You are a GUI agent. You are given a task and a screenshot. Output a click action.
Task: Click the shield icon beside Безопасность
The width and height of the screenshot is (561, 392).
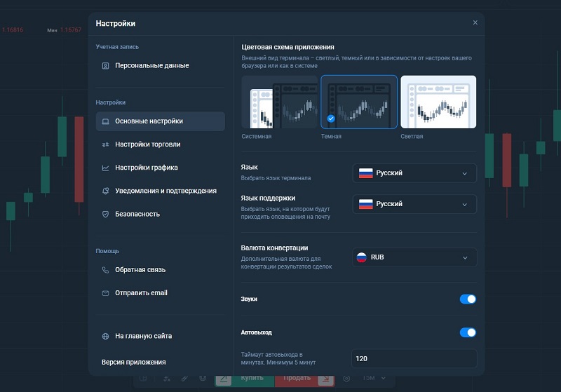click(x=105, y=214)
